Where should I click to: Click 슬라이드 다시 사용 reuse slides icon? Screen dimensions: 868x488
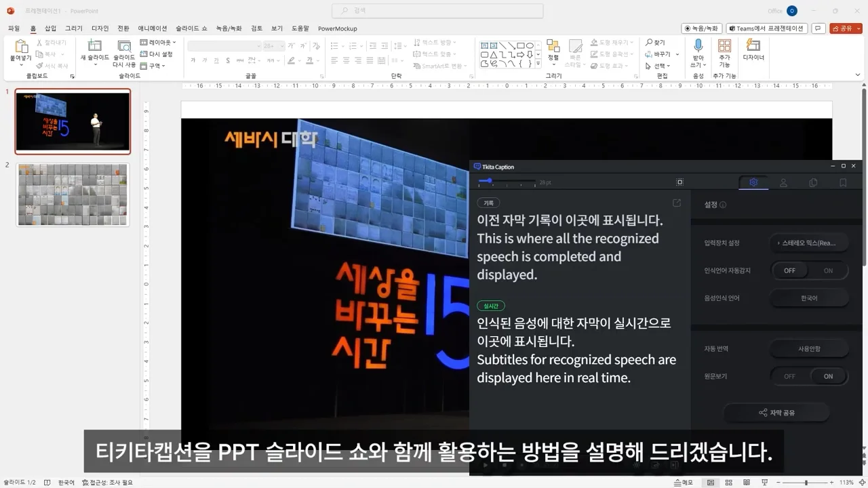click(124, 46)
